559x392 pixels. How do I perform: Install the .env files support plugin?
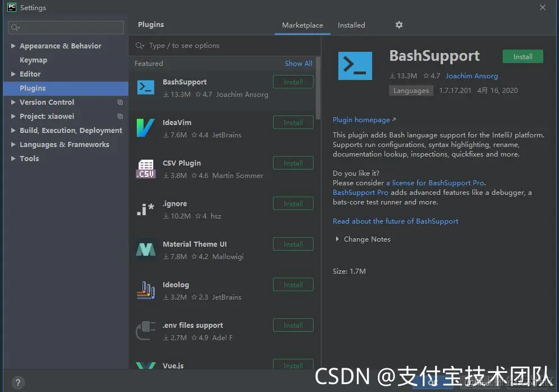pos(293,326)
